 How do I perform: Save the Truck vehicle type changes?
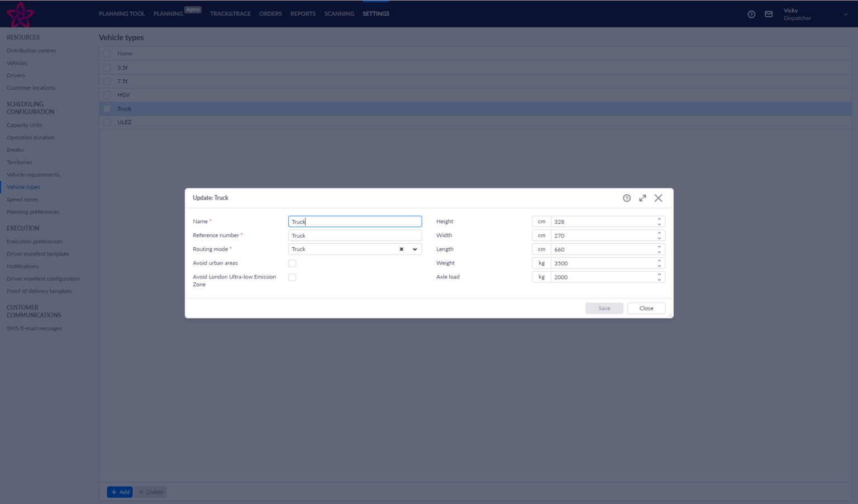click(x=604, y=308)
